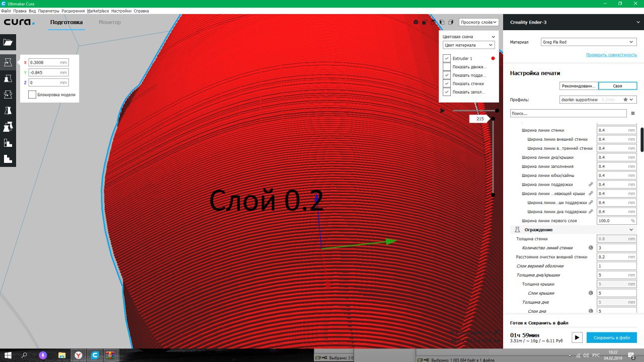Switch to top camera view icon

[x=433, y=22]
